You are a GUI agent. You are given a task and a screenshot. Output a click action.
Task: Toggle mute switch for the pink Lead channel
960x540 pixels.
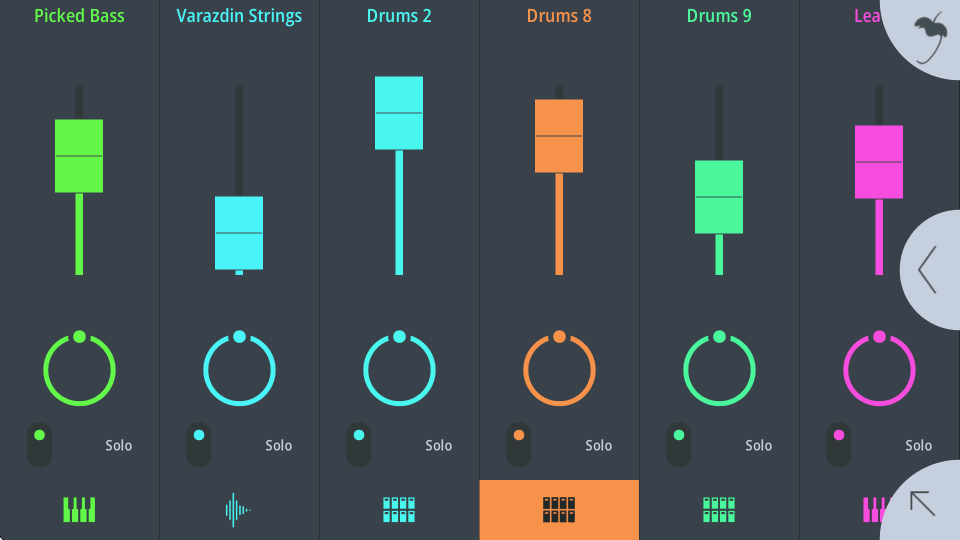tap(839, 445)
